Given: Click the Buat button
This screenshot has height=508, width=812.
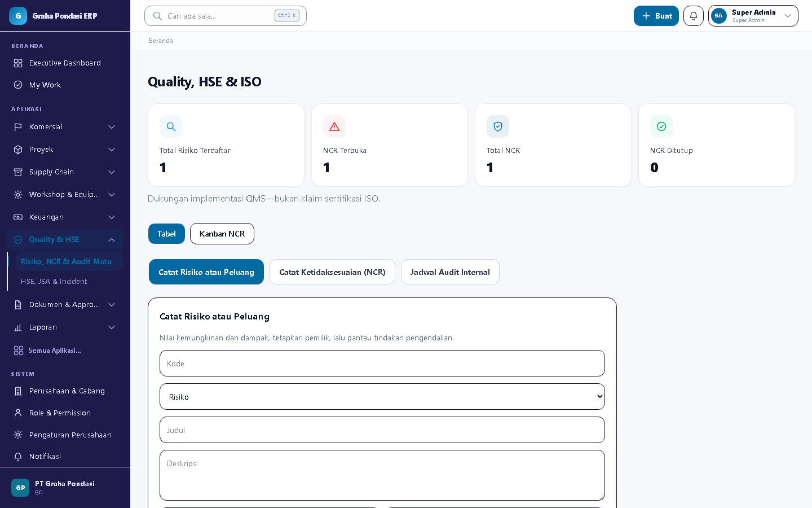Looking at the screenshot, I should tap(656, 16).
